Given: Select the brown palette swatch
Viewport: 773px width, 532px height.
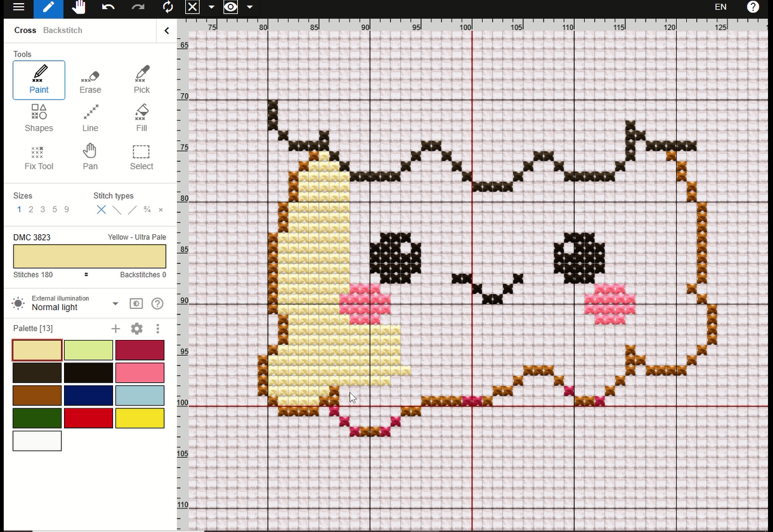Looking at the screenshot, I should pyautogui.click(x=37, y=395).
